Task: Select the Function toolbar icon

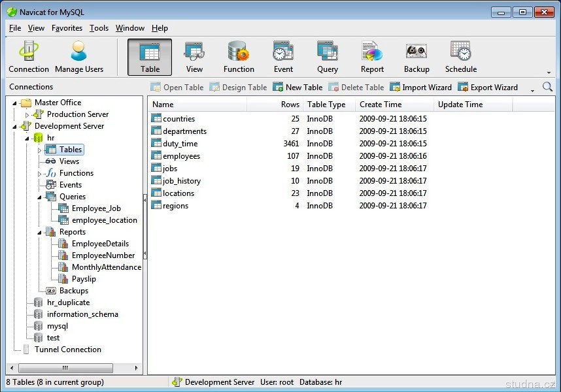Action: (239, 57)
